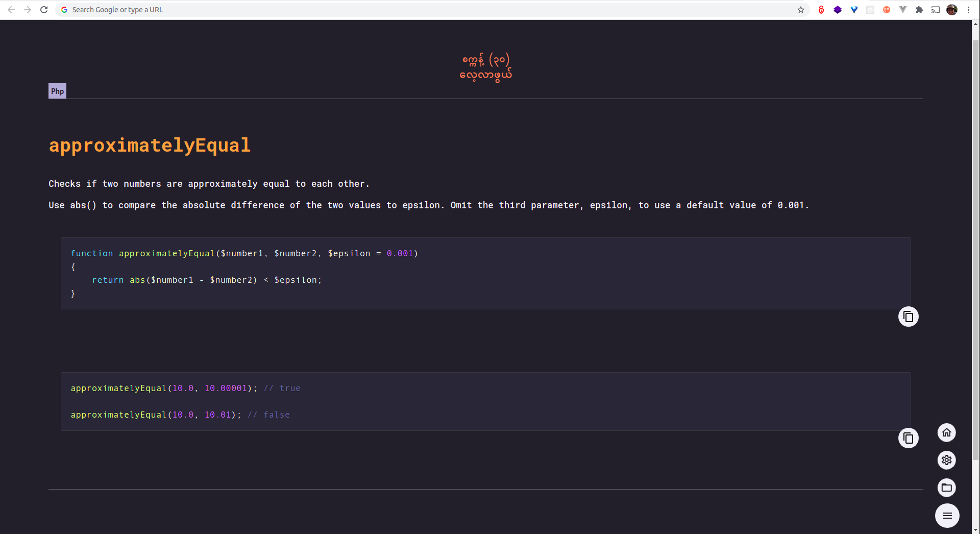Click the Cast media icon

coord(936,10)
